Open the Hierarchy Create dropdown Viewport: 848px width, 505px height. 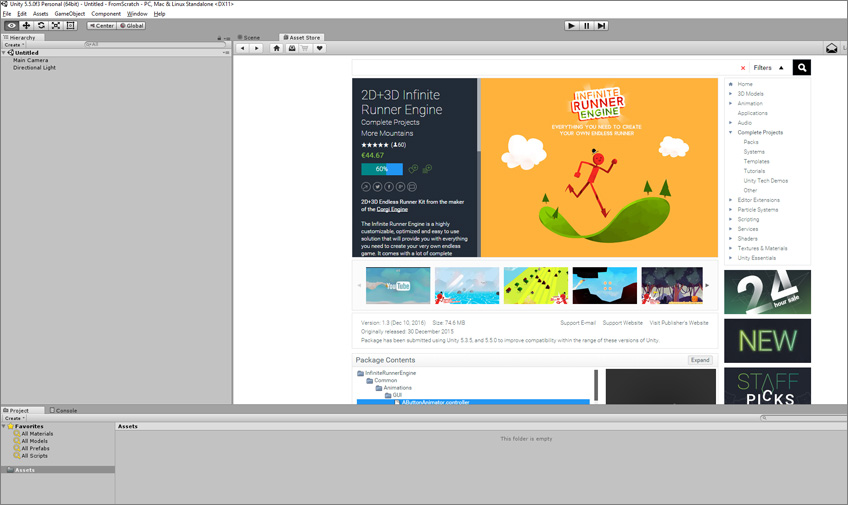(x=14, y=45)
